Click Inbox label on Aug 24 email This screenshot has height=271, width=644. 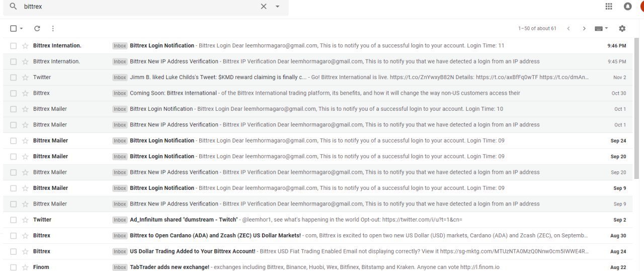pos(120,251)
